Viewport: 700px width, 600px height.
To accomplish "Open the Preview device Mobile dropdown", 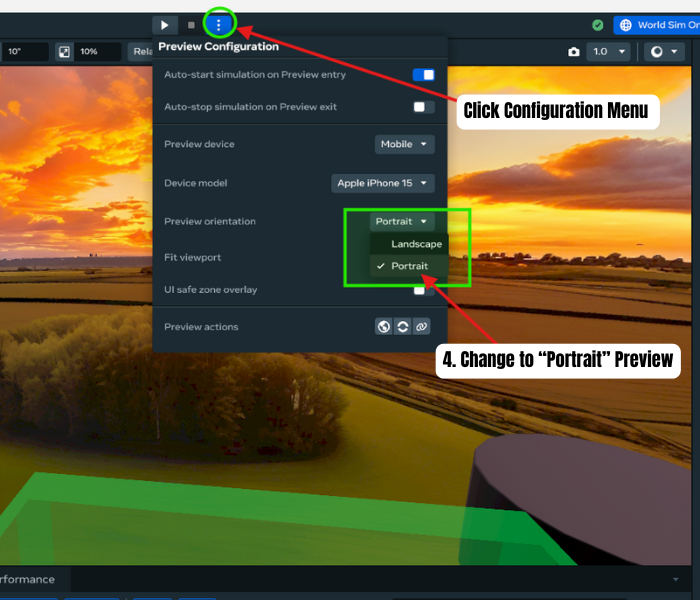I will (404, 144).
